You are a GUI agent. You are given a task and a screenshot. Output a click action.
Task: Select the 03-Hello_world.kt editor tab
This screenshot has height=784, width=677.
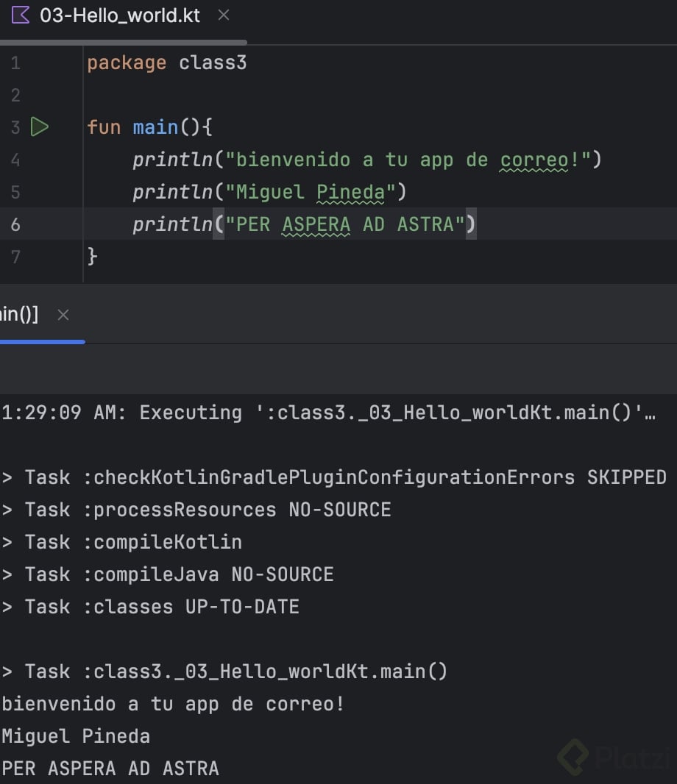(x=119, y=15)
